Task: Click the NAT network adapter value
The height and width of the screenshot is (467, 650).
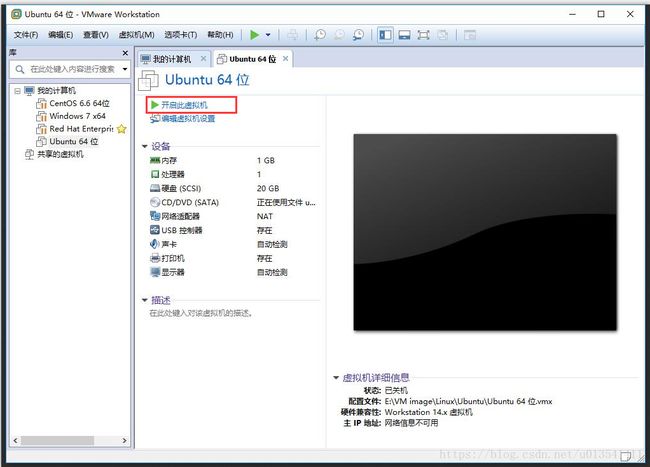Action: tap(264, 216)
